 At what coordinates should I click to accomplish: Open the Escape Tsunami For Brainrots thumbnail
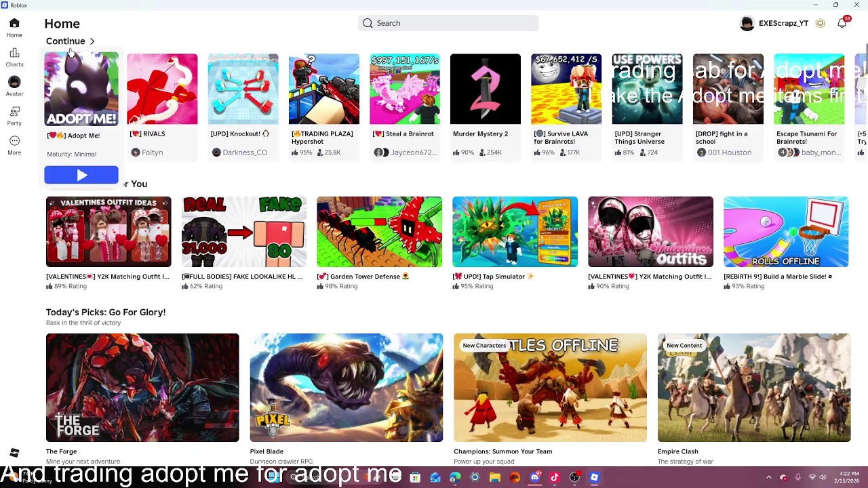(809, 89)
